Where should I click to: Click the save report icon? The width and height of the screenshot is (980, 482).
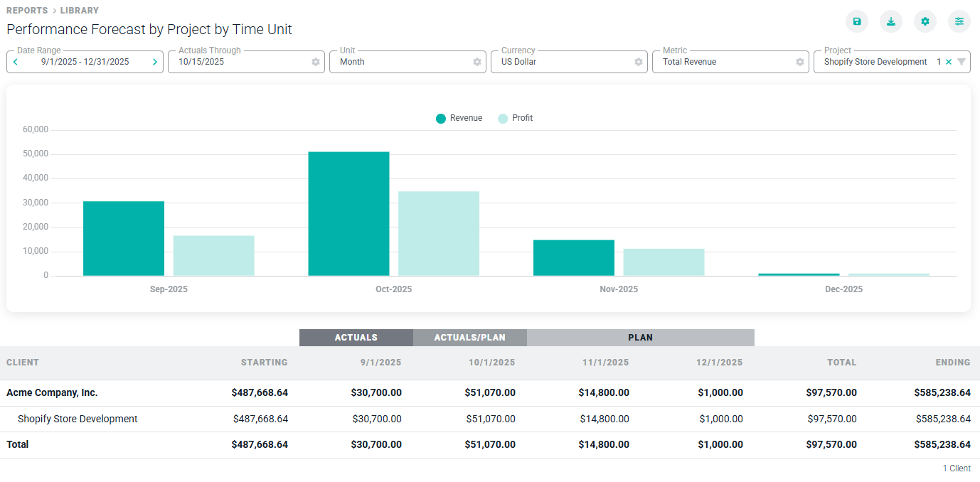click(x=857, y=21)
